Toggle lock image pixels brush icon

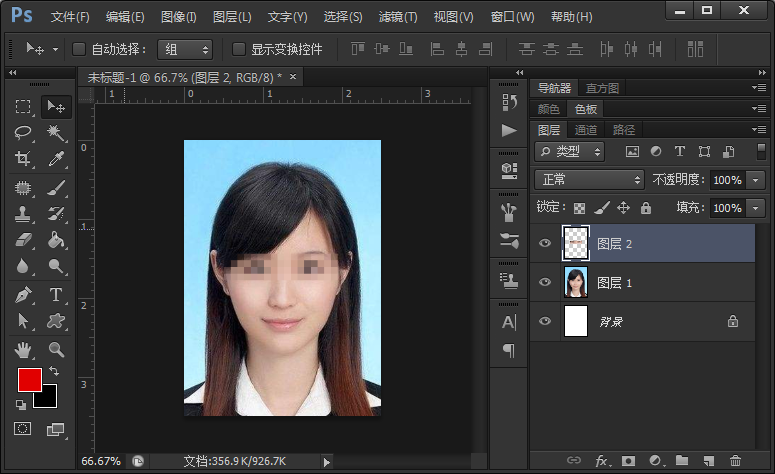coord(602,208)
